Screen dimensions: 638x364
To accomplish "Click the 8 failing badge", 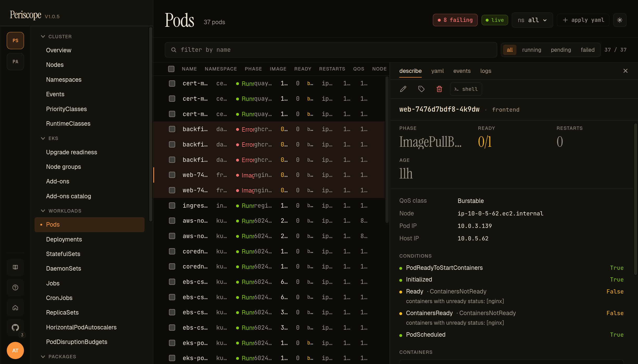I will (x=455, y=20).
